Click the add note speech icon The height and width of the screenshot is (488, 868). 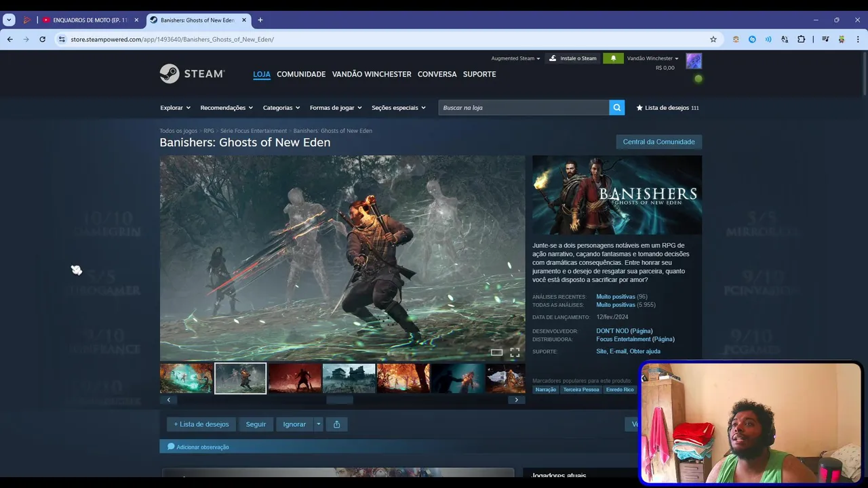click(171, 447)
